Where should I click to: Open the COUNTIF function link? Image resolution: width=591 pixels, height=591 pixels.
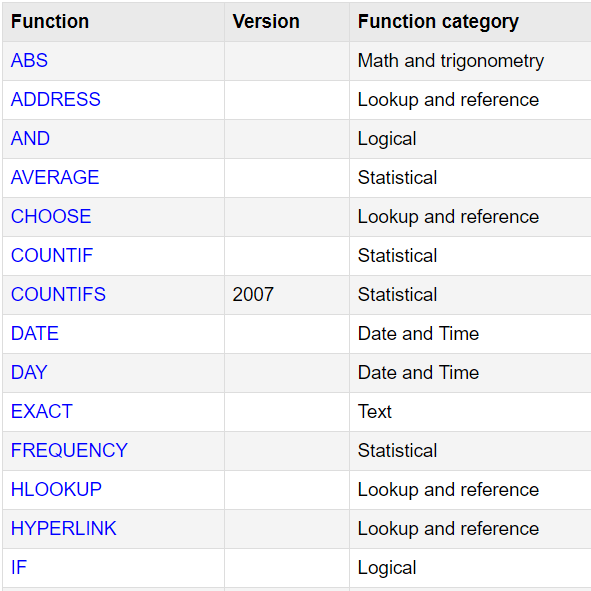click(x=52, y=256)
